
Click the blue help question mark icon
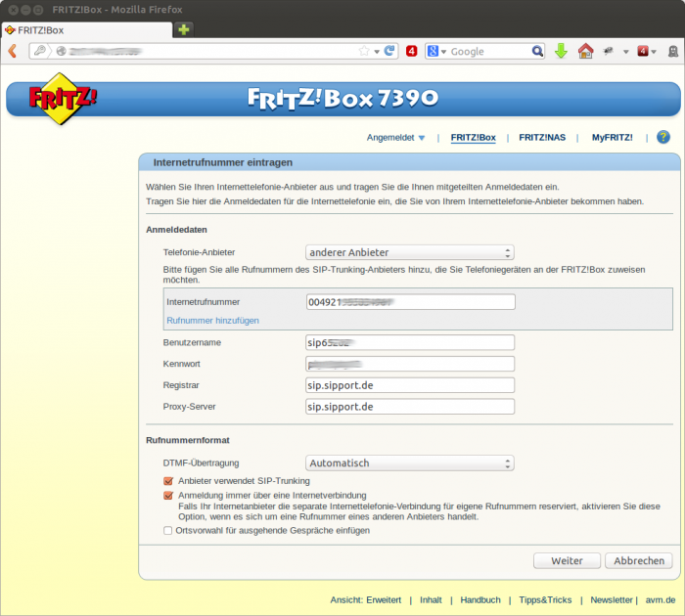(x=663, y=138)
